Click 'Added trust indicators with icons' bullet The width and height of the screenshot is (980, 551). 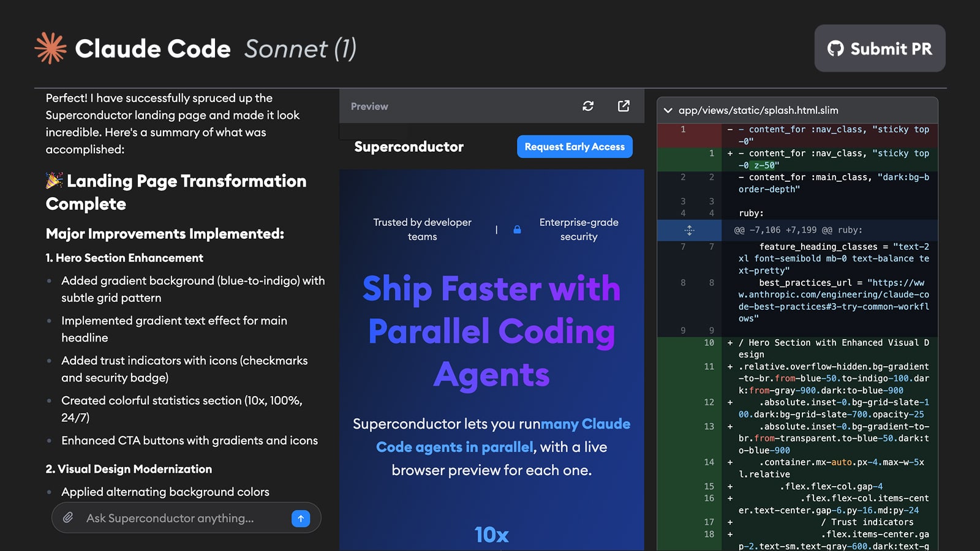184,369
